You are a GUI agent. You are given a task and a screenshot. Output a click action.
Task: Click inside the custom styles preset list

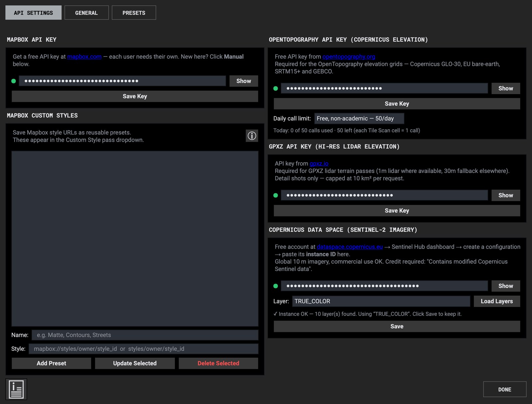[135, 239]
